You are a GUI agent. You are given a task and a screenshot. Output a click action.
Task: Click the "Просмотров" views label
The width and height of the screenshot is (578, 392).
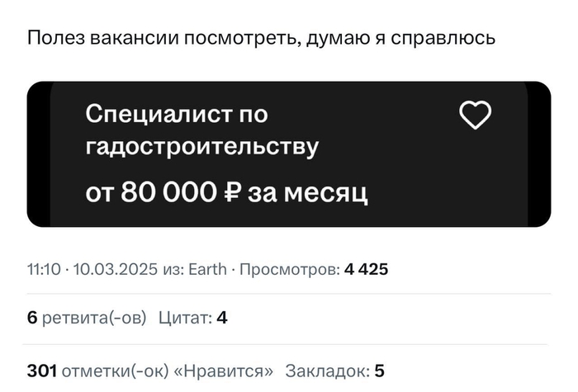click(x=290, y=269)
